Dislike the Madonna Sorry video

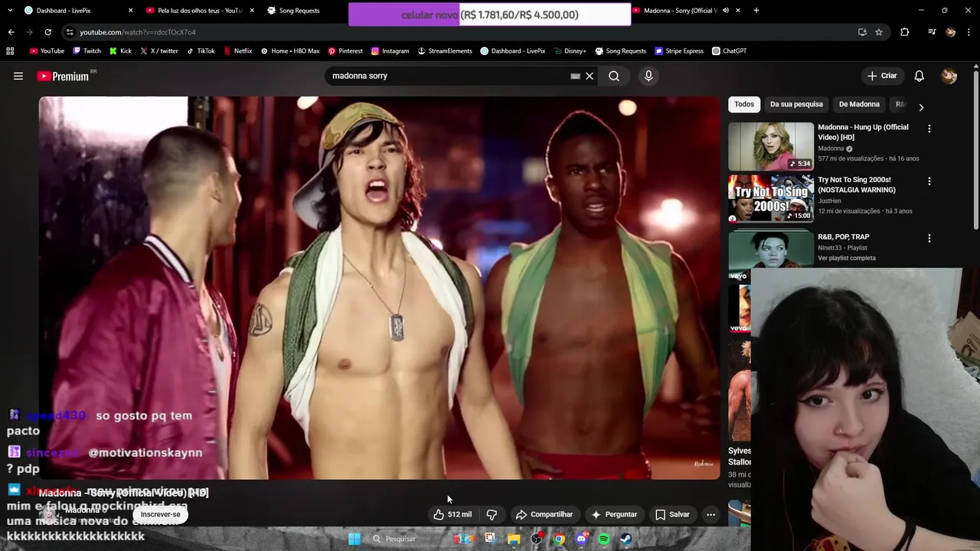[492, 514]
